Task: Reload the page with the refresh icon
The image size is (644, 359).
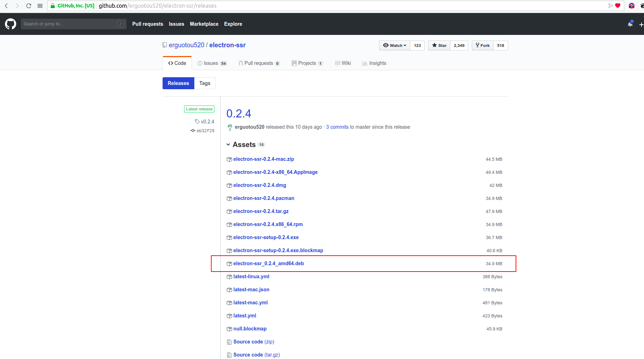Action: point(29,6)
